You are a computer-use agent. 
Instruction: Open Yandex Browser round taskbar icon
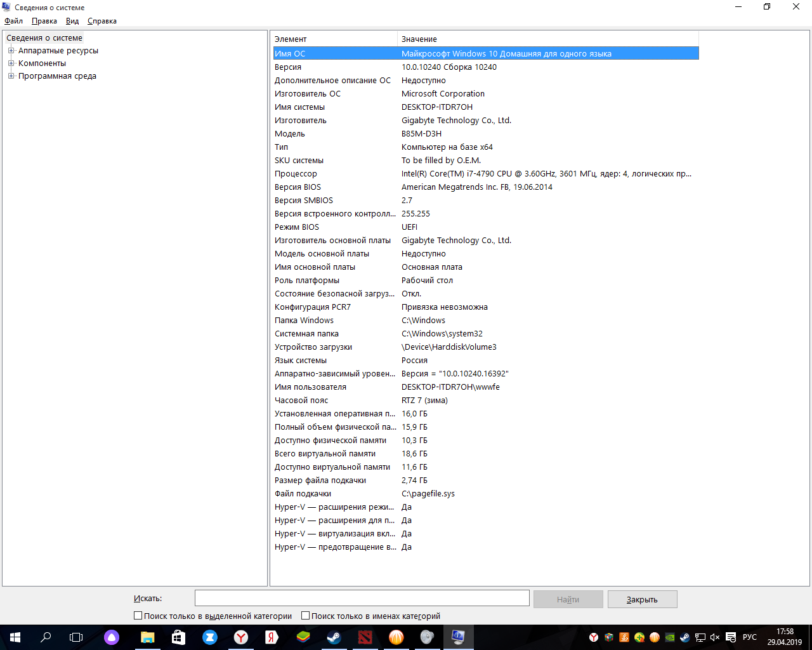[241, 637]
